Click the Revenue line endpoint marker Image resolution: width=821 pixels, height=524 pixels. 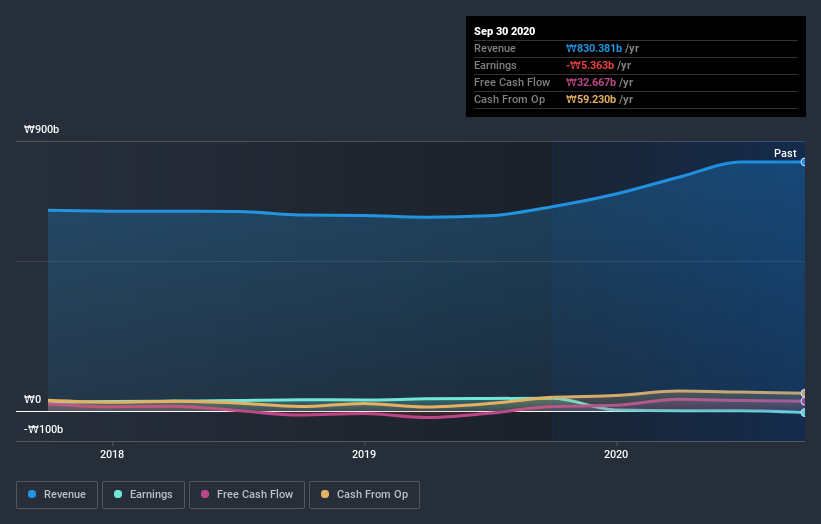point(804,162)
